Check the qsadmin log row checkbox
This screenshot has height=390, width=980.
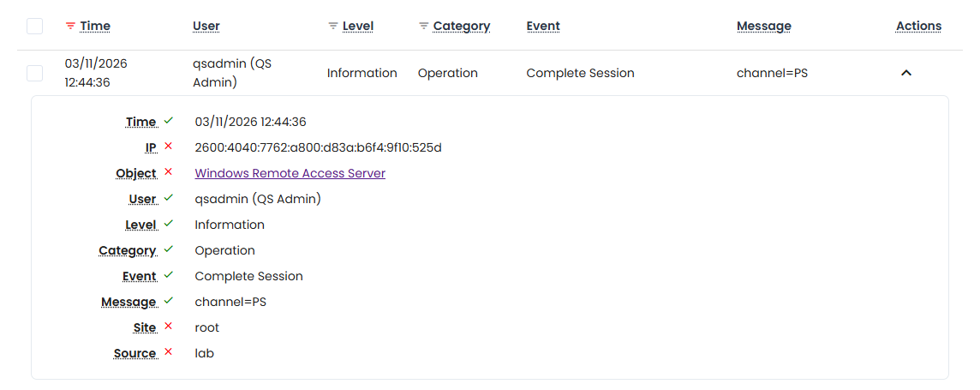click(34, 73)
